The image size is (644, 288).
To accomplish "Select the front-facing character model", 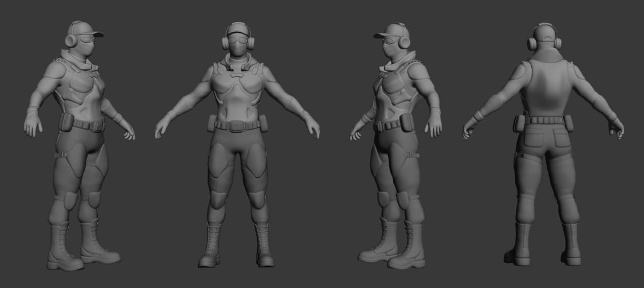I will point(237,145).
